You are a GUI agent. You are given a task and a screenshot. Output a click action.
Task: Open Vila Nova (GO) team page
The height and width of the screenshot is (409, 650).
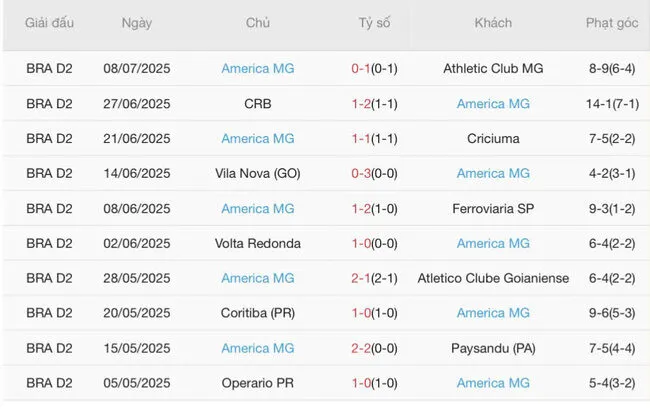pyautogui.click(x=257, y=174)
